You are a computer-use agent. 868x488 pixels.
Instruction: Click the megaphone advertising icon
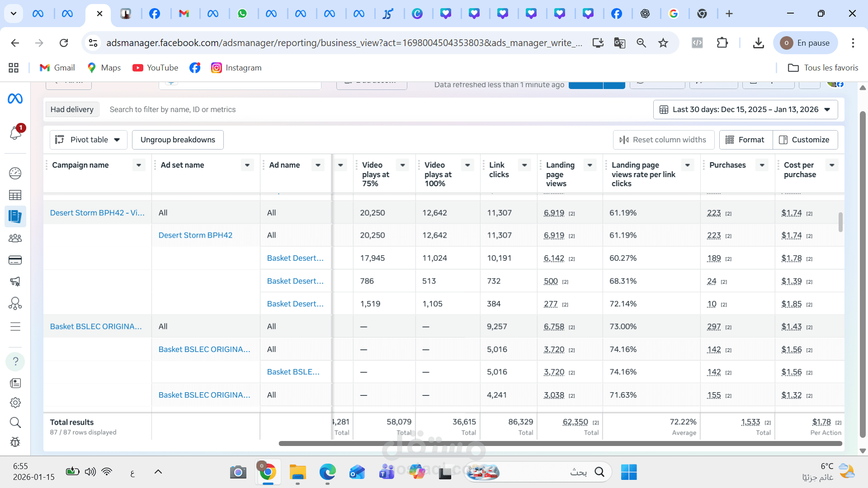point(15,282)
